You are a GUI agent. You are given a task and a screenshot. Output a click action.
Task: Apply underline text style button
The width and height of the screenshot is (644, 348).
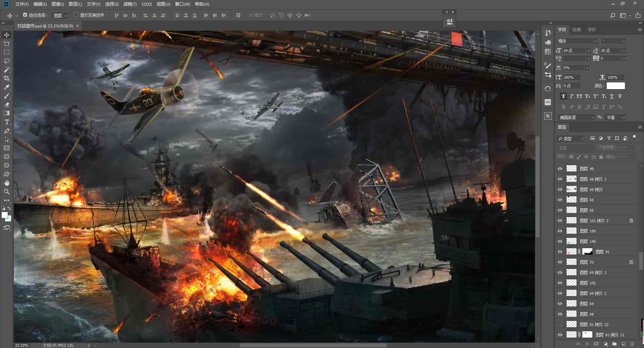(x=611, y=96)
